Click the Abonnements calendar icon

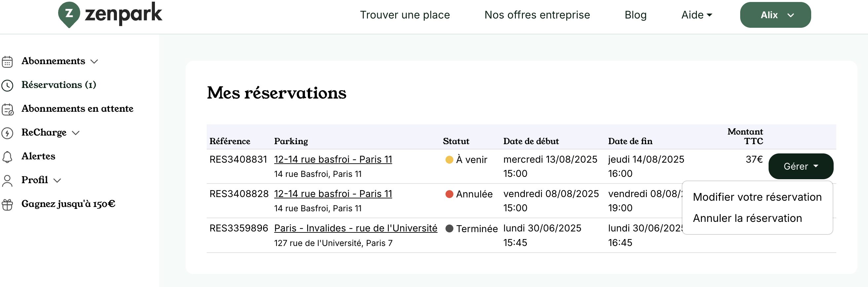(x=7, y=61)
